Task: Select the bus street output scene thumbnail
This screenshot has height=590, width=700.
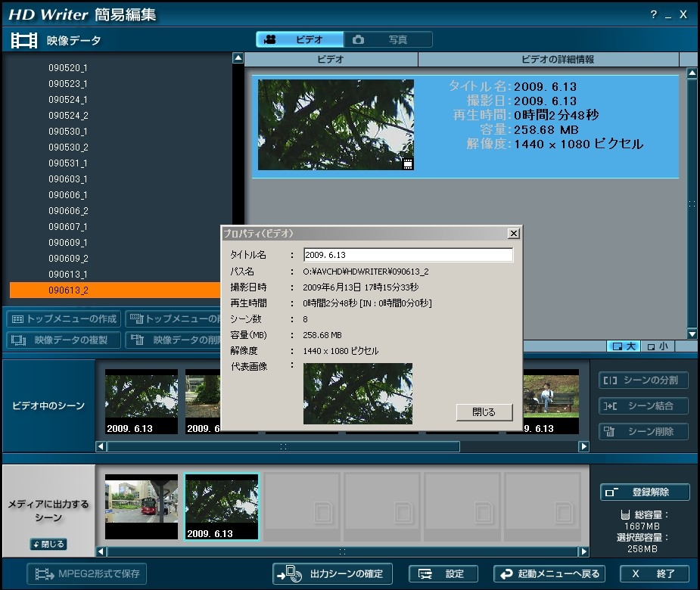Action: click(142, 507)
